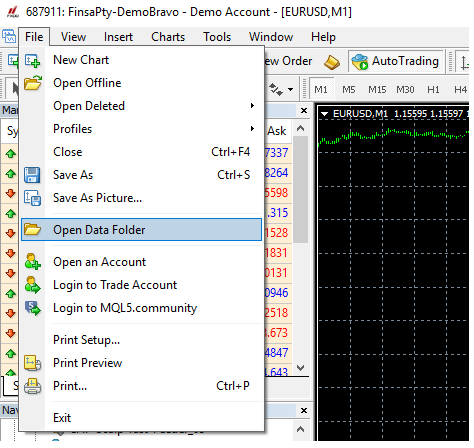
Task: Click the Open an Account user icon
Action: click(x=32, y=262)
